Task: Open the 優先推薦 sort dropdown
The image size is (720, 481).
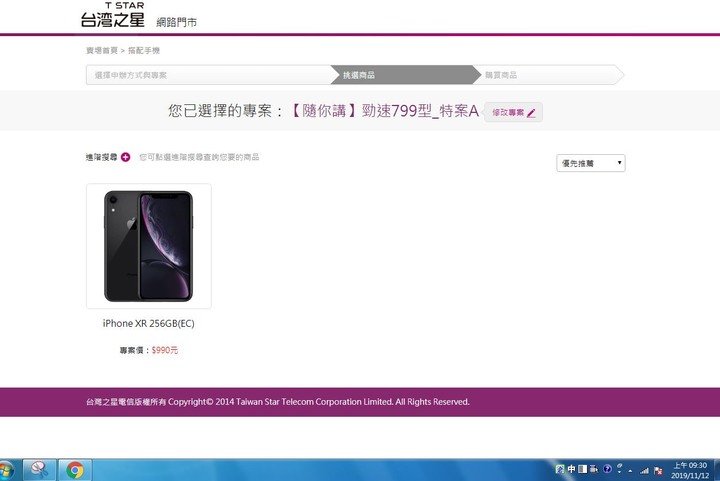Action: pyautogui.click(x=591, y=163)
